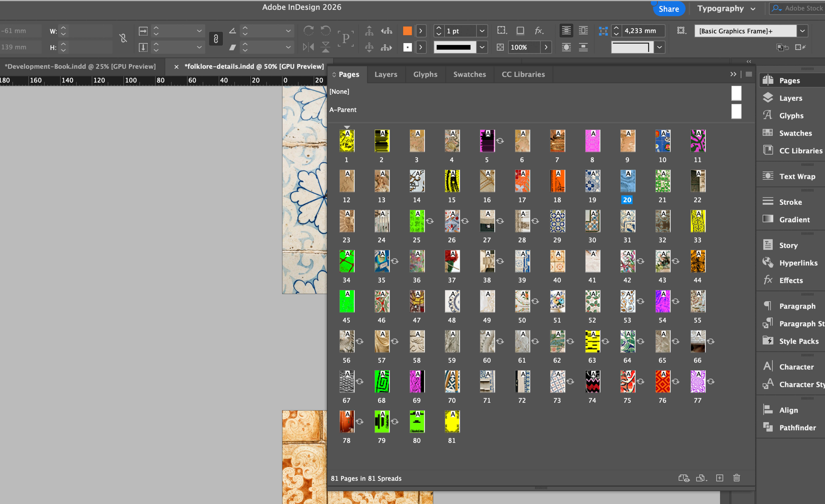Flip horizontal icon in control bar
The width and height of the screenshot is (825, 504).
(308, 47)
